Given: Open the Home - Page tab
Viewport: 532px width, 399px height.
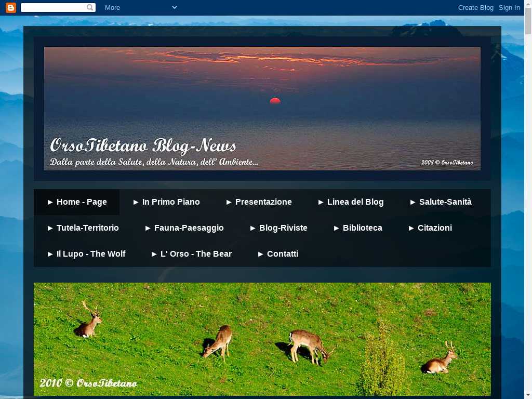Looking at the screenshot, I should pyautogui.click(x=77, y=202).
